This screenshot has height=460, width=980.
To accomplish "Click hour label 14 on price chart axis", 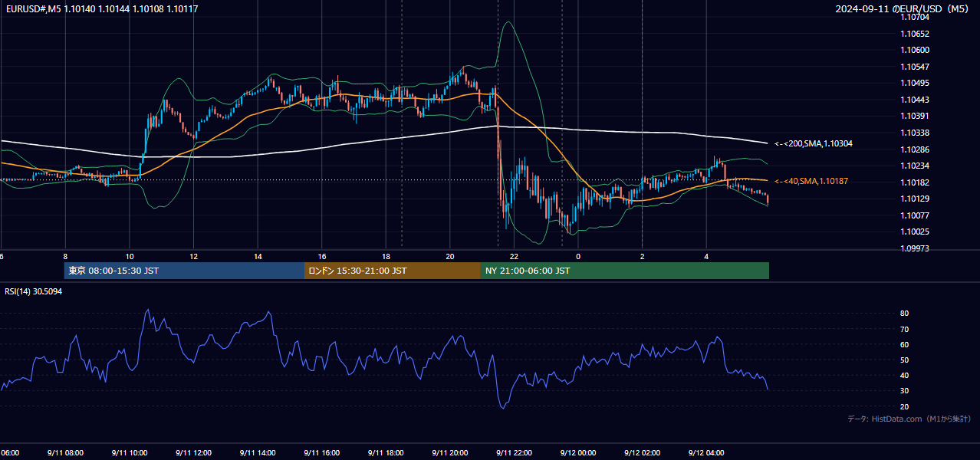I will 258,257.
